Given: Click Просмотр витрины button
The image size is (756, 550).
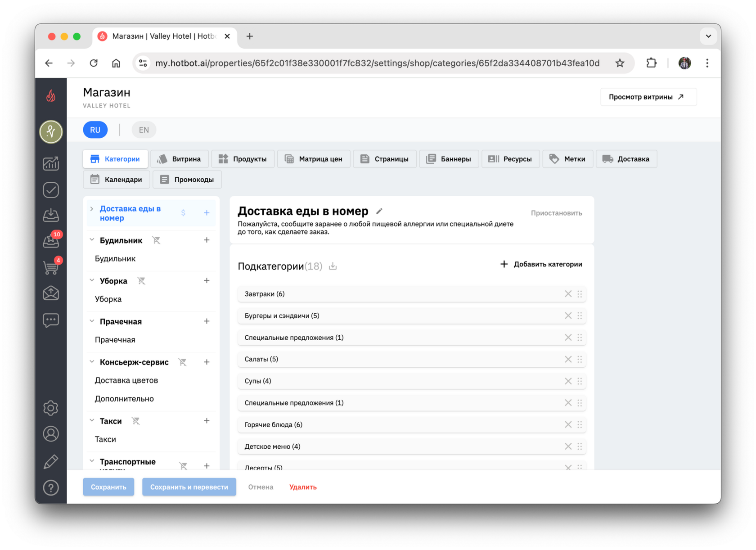Looking at the screenshot, I should pos(648,97).
